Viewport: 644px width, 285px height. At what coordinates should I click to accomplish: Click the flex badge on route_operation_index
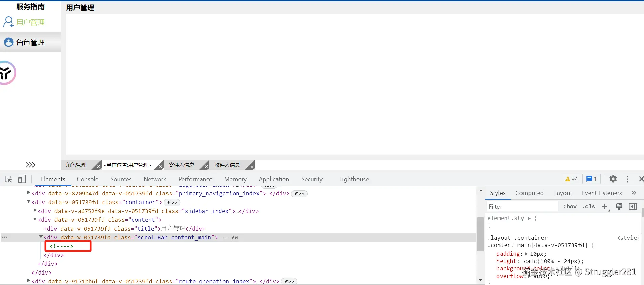pos(289,281)
